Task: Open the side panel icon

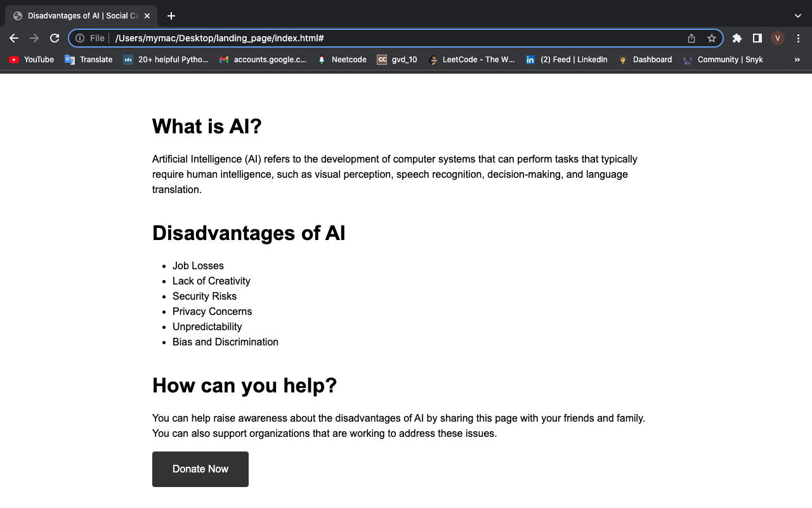Action: [757, 38]
